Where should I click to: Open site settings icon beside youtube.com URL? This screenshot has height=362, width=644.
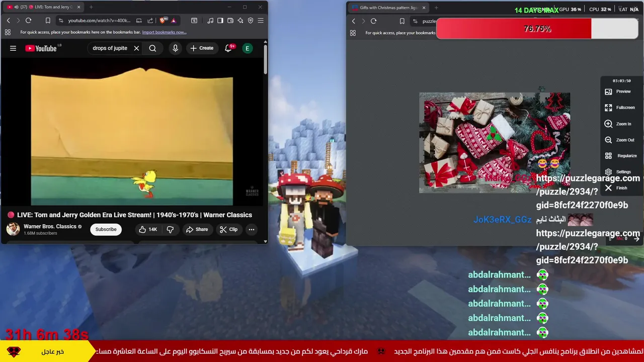click(61, 21)
